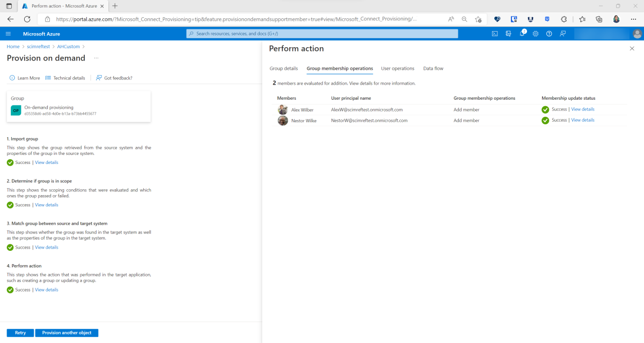Open the Read aloud icon in the address bar
This screenshot has width=644, height=343.
tap(451, 19)
